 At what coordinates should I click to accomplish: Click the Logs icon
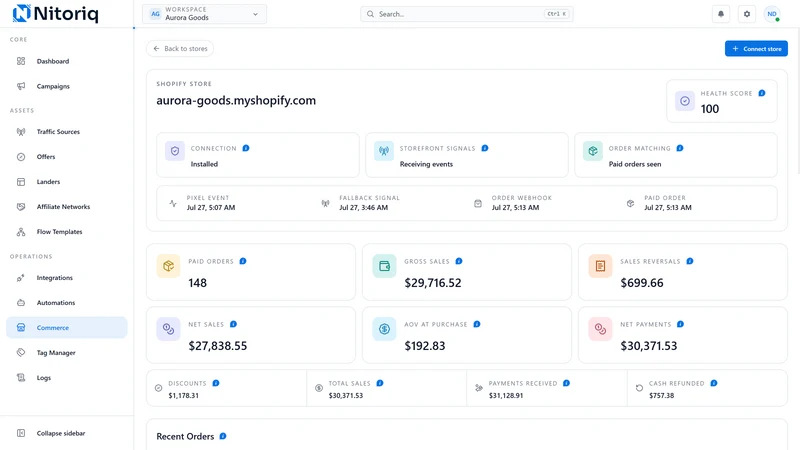click(x=21, y=378)
